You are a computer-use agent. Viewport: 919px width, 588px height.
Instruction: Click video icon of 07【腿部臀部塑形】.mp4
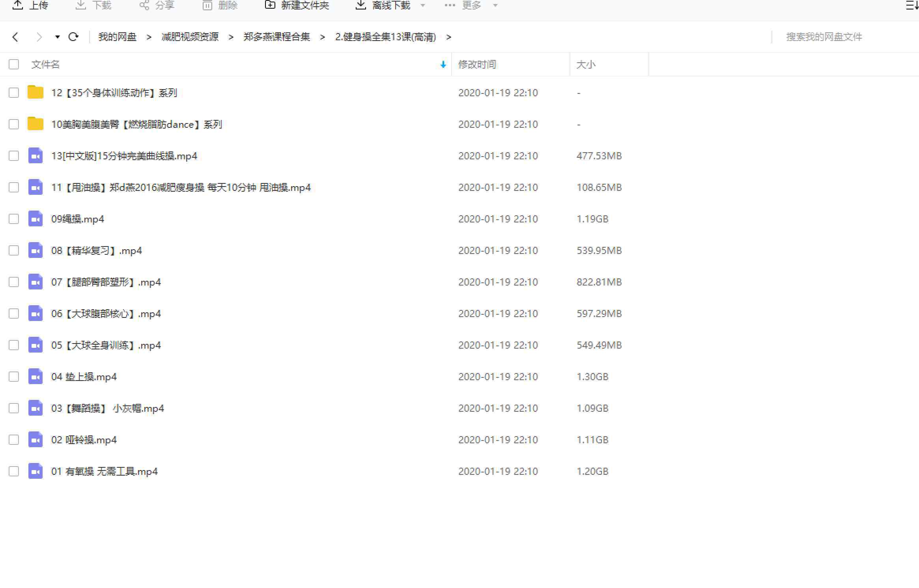click(35, 282)
